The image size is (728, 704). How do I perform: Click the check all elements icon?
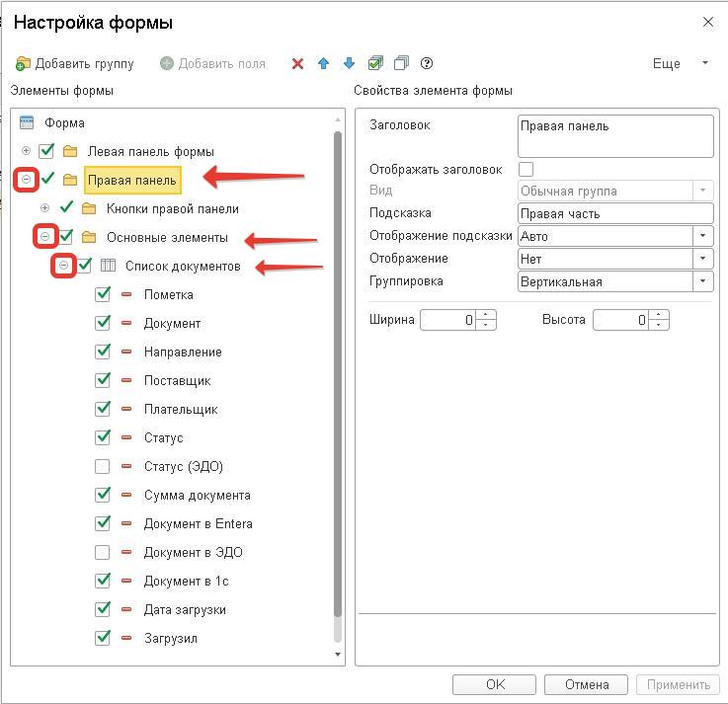click(375, 63)
